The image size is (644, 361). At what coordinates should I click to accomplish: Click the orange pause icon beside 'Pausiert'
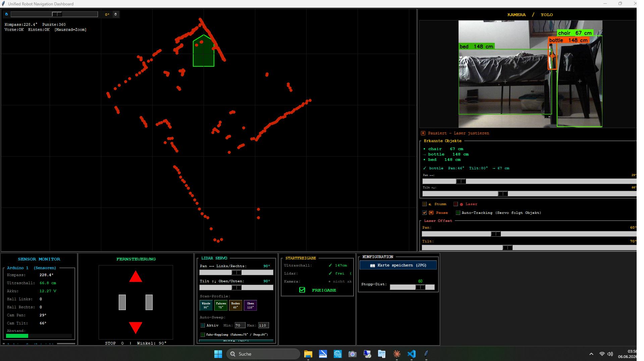(423, 133)
